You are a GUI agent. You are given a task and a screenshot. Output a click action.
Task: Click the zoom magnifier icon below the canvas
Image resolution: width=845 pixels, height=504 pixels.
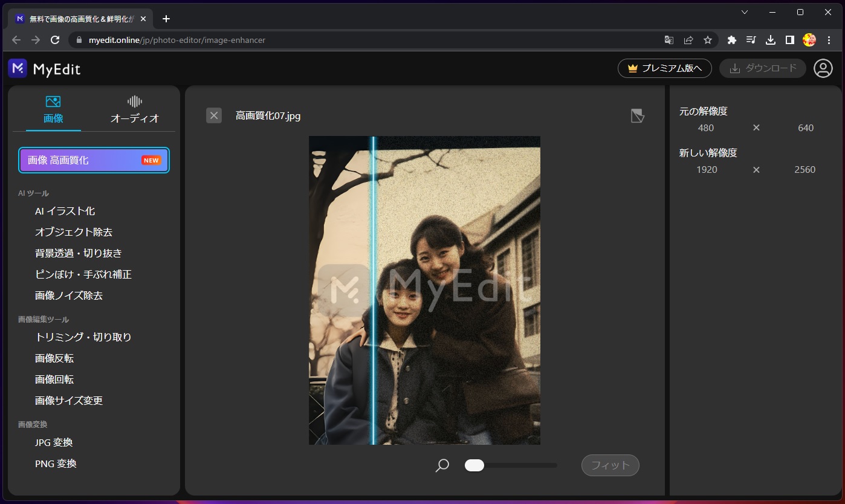[x=442, y=465]
